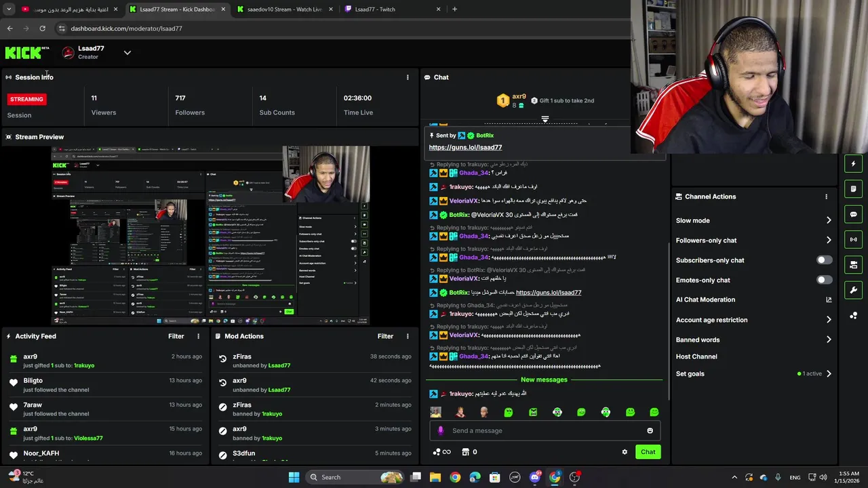Open Discord from the taskbar
868x488 pixels.
[535, 477]
